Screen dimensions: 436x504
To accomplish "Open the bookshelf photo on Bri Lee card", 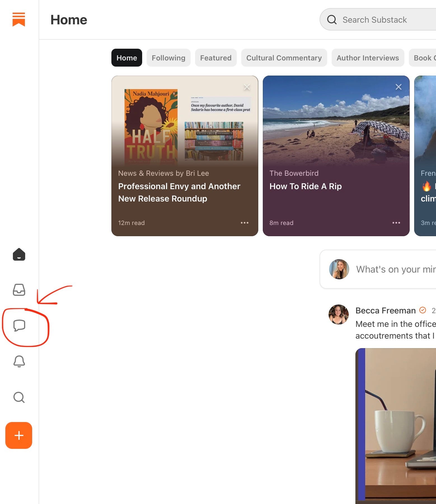I will [x=214, y=141].
